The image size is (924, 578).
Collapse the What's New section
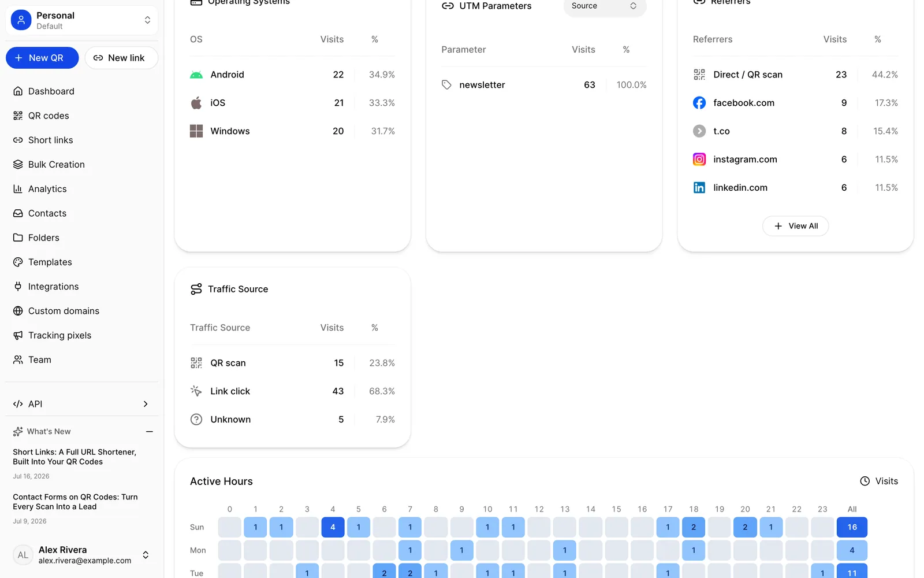click(x=150, y=432)
